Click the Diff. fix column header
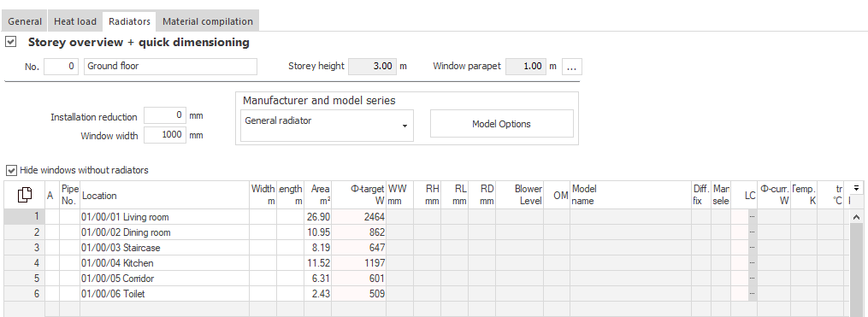 pos(701,196)
